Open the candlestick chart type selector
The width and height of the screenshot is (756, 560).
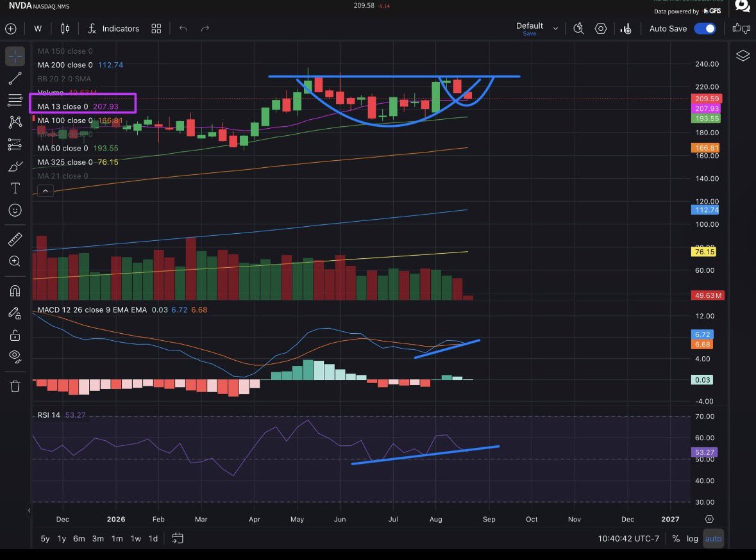[x=65, y=29]
